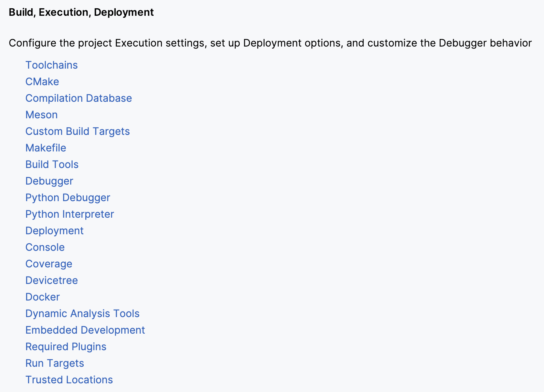Open the Devicetree settings page
This screenshot has height=392, width=544.
[51, 280]
